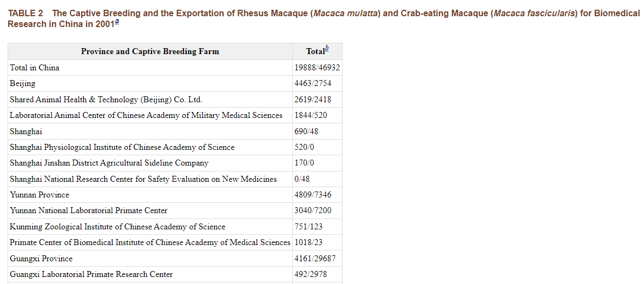The image size is (644, 284).
Task: Click the Shared Animal Health & Technology row
Action: [x=106, y=100]
